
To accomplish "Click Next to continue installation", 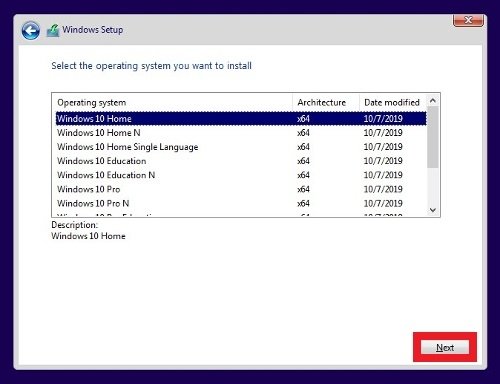I will [445, 347].
